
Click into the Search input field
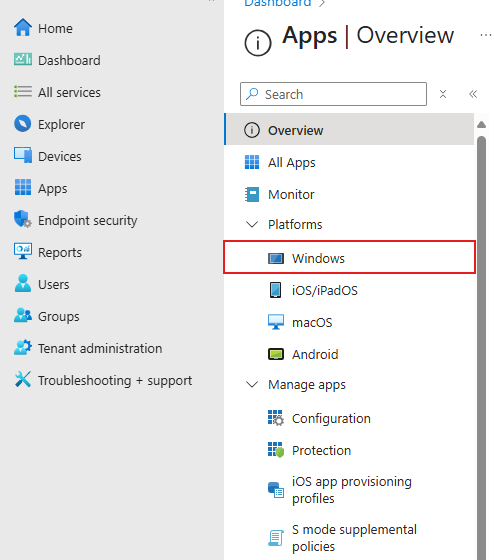[x=333, y=94]
